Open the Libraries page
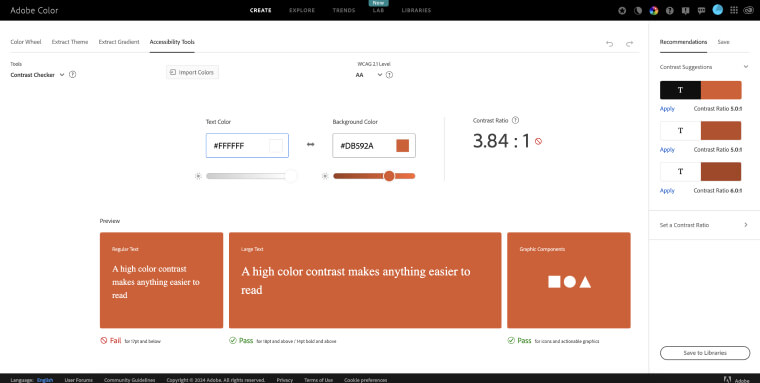The image size is (760, 383). pos(416,10)
